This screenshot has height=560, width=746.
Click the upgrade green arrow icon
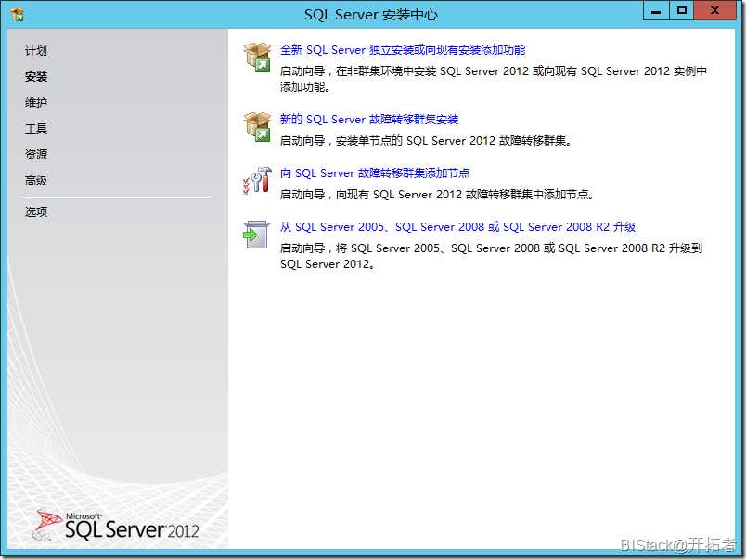256,235
